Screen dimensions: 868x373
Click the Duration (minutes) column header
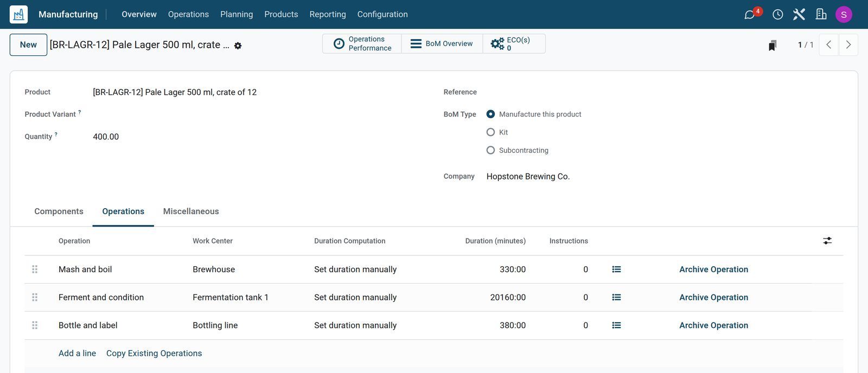[495, 241]
